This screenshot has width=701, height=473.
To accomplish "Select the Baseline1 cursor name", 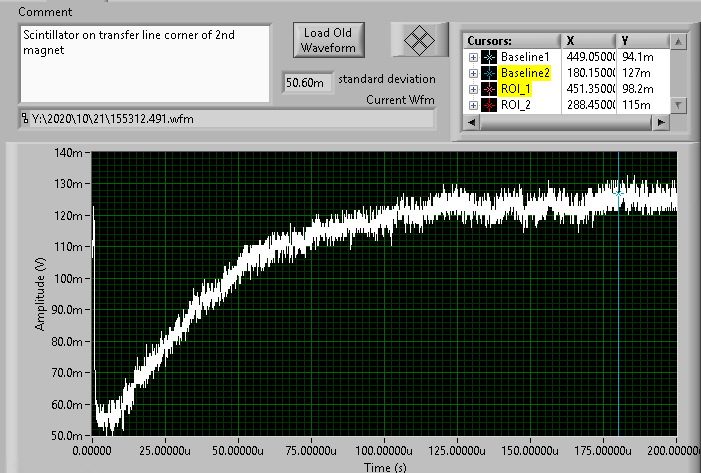I will click(525, 57).
